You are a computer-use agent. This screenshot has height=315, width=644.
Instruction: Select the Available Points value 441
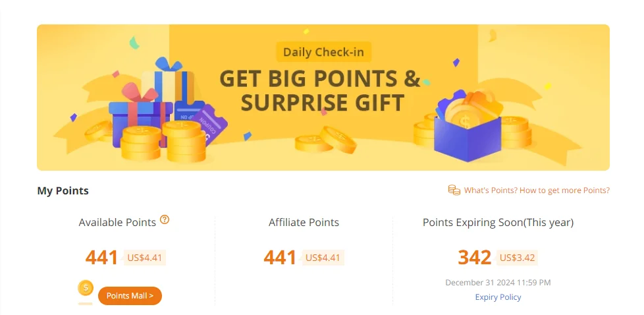(x=101, y=258)
